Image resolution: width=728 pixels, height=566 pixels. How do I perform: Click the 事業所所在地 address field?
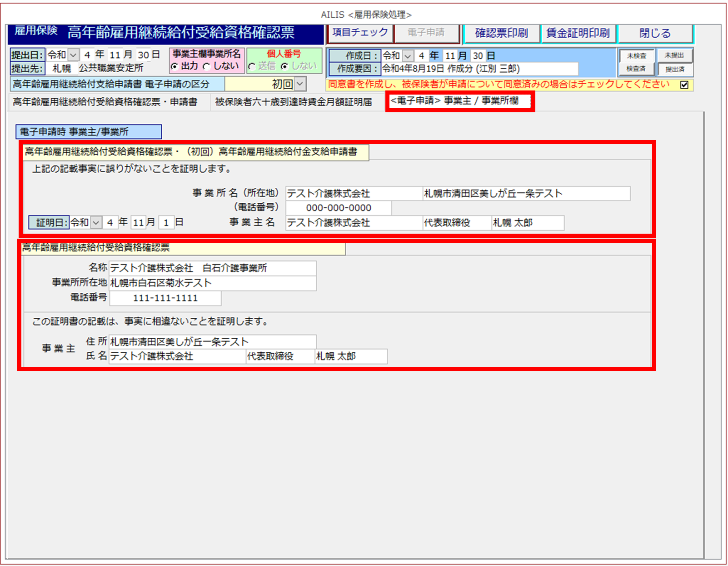212,283
